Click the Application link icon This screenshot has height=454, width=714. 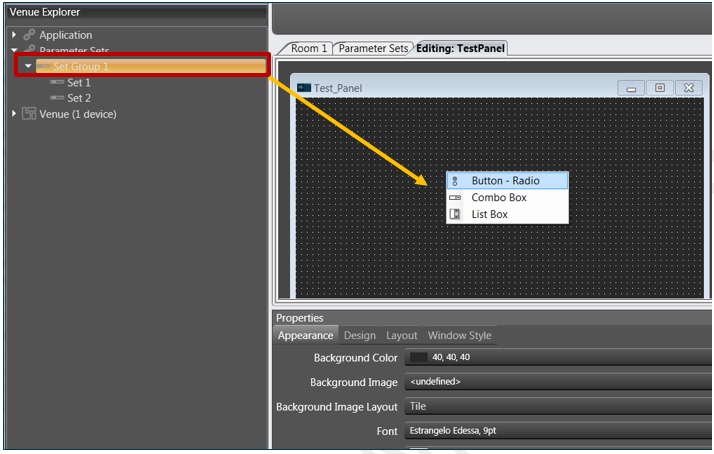tap(29, 35)
